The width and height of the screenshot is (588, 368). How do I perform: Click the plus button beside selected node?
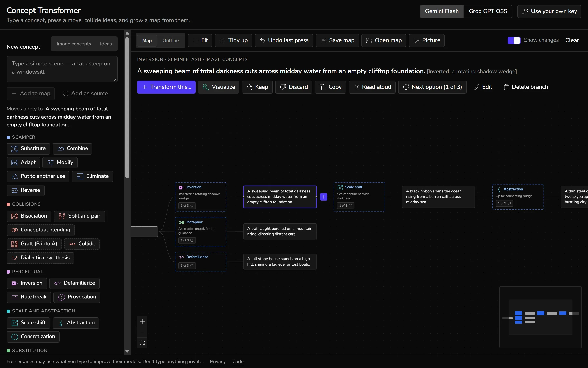click(324, 197)
